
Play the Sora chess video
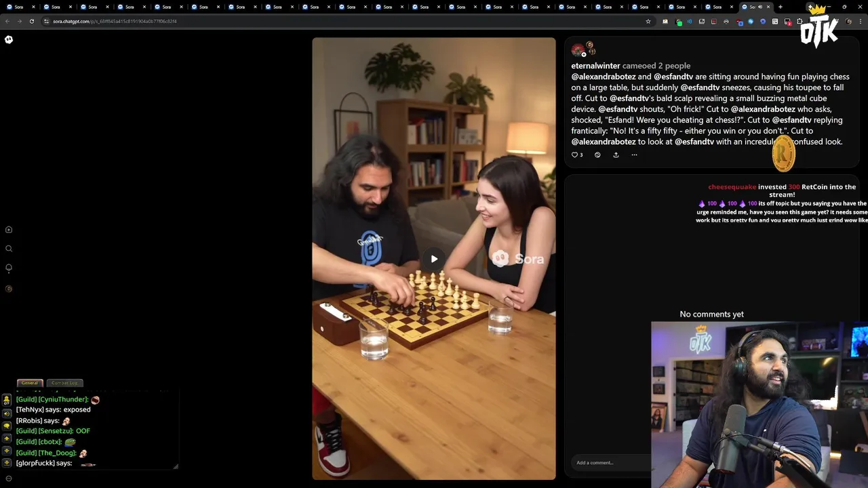pyautogui.click(x=434, y=259)
